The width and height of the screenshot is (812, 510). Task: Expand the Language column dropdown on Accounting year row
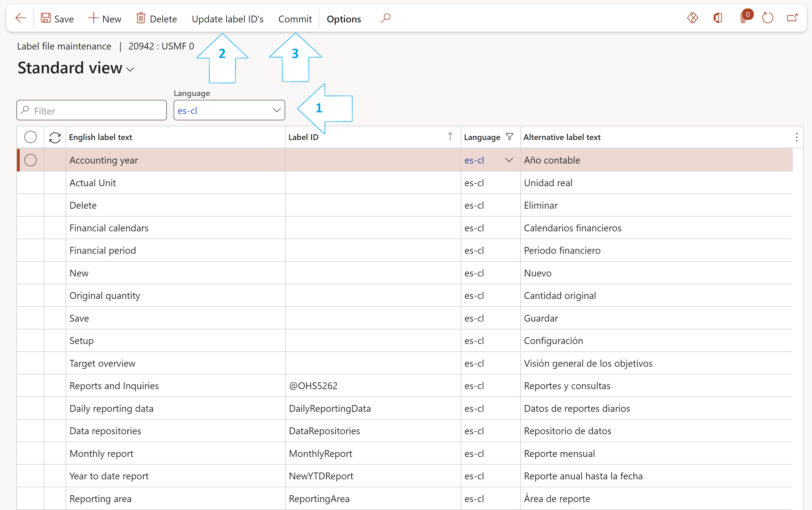pos(506,160)
